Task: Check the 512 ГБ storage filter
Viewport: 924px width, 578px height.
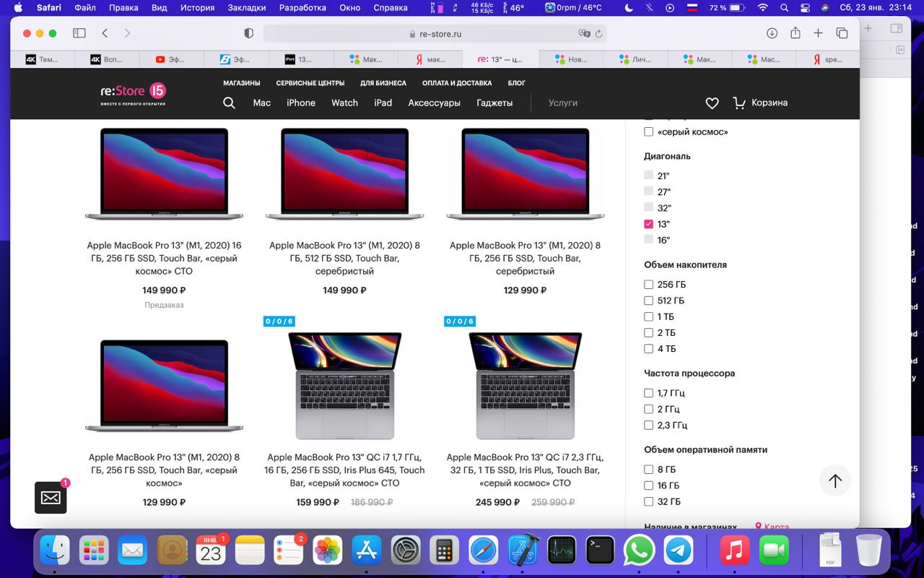Action: [648, 301]
